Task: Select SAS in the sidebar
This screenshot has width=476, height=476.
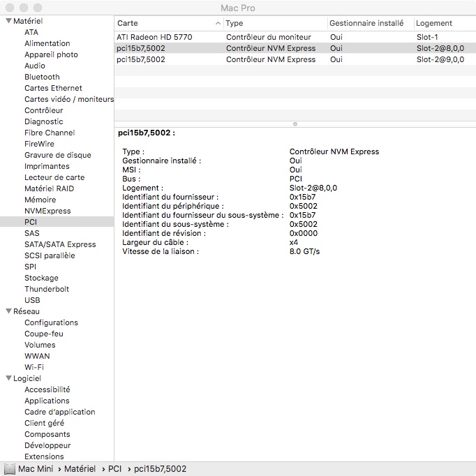Action: point(32,233)
